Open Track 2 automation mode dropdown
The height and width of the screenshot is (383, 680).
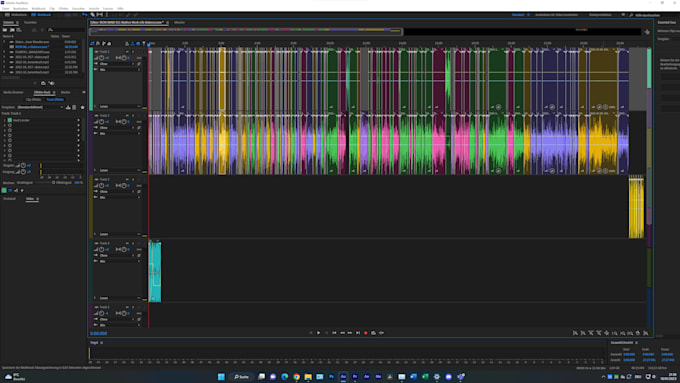(x=119, y=170)
